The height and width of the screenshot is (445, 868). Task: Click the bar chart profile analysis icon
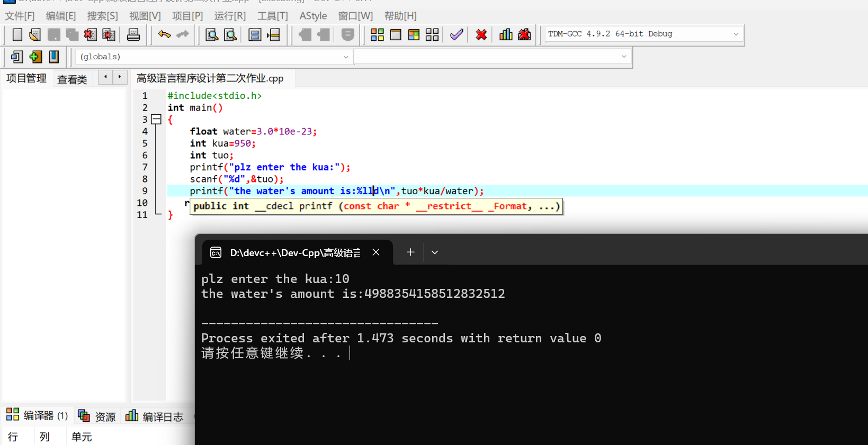pos(506,35)
